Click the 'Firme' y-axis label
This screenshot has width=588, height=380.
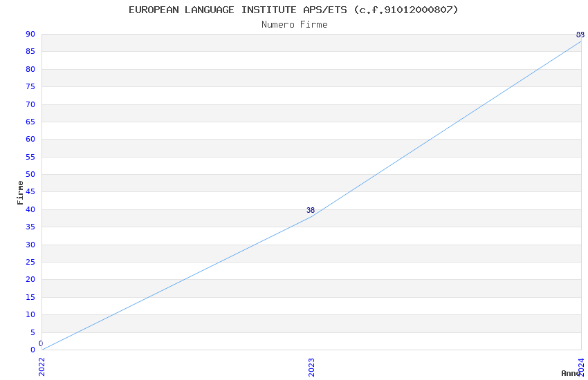coord(20,193)
